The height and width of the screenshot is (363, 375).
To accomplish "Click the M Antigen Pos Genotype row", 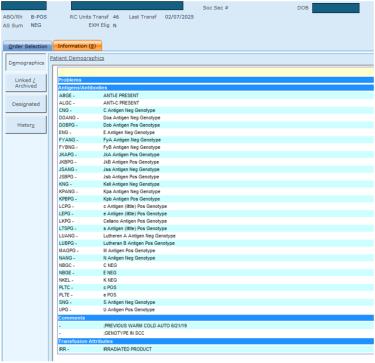I will click(216, 250).
